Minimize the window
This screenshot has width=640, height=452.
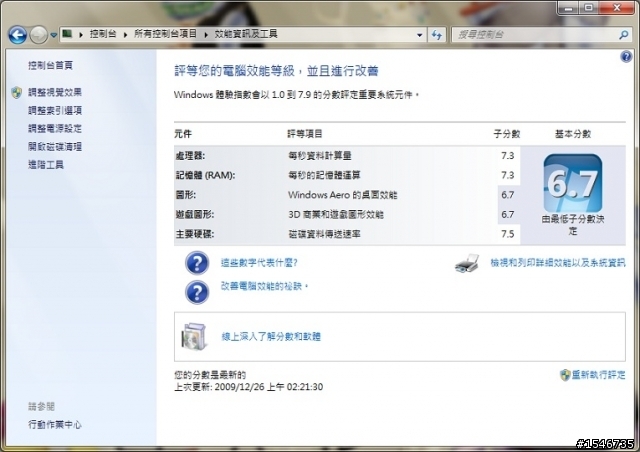[x=569, y=8]
